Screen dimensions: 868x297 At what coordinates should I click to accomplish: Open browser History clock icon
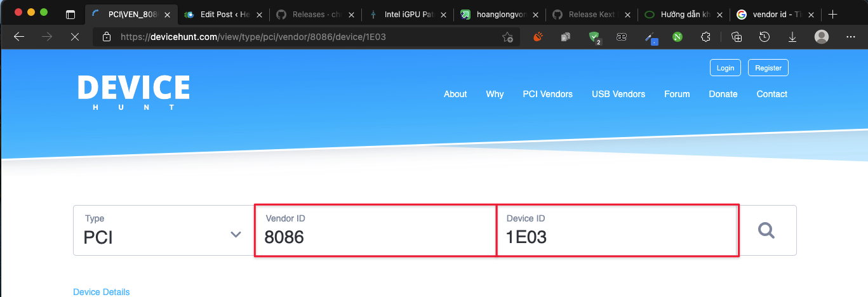[x=765, y=37]
